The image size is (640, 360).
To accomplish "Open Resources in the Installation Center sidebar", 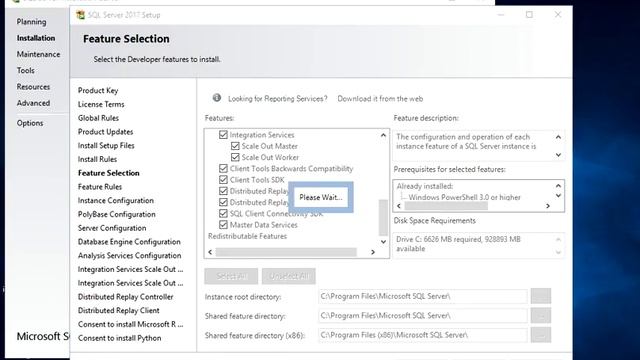I will [33, 87].
